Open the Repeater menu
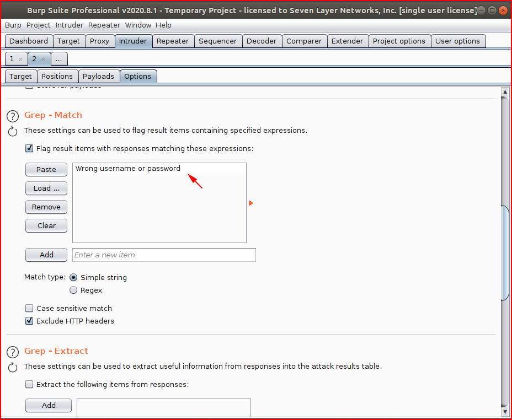 [104, 25]
